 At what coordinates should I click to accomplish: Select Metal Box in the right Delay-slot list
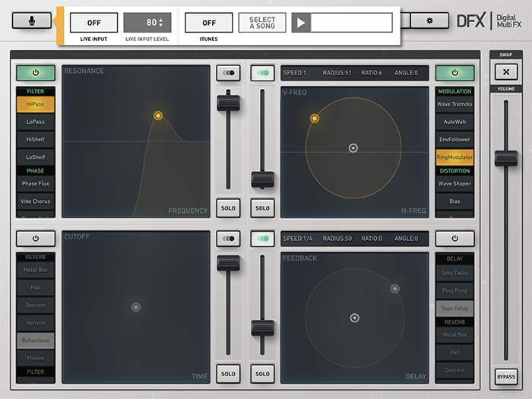point(454,335)
